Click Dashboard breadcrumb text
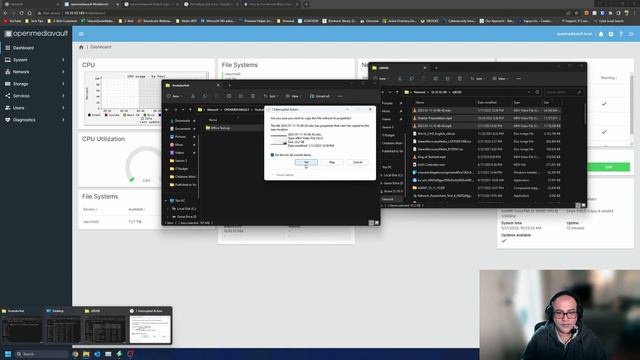Image resolution: width=640 pixels, height=360 pixels. (x=100, y=47)
